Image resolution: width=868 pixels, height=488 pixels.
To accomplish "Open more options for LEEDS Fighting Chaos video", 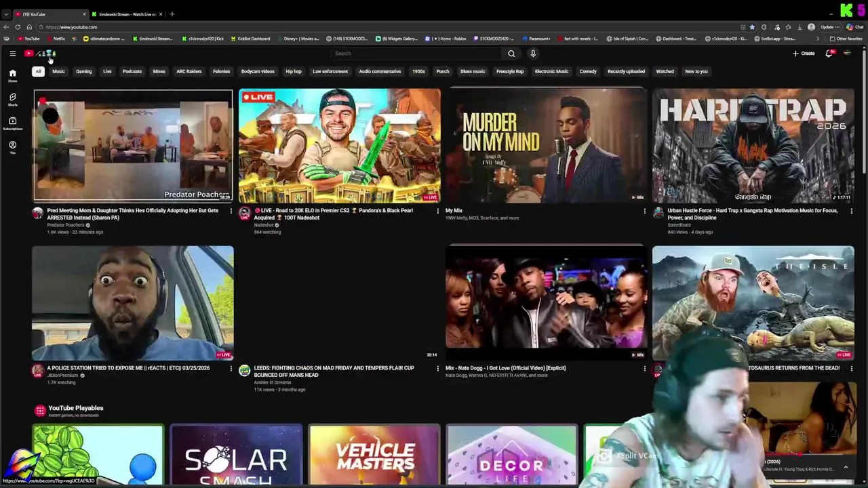I will tap(437, 368).
